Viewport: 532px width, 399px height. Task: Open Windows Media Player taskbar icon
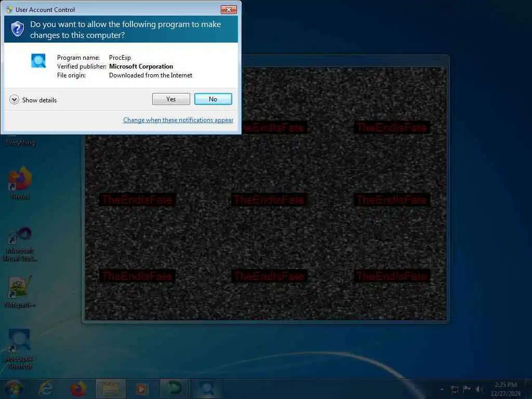pyautogui.click(x=142, y=389)
